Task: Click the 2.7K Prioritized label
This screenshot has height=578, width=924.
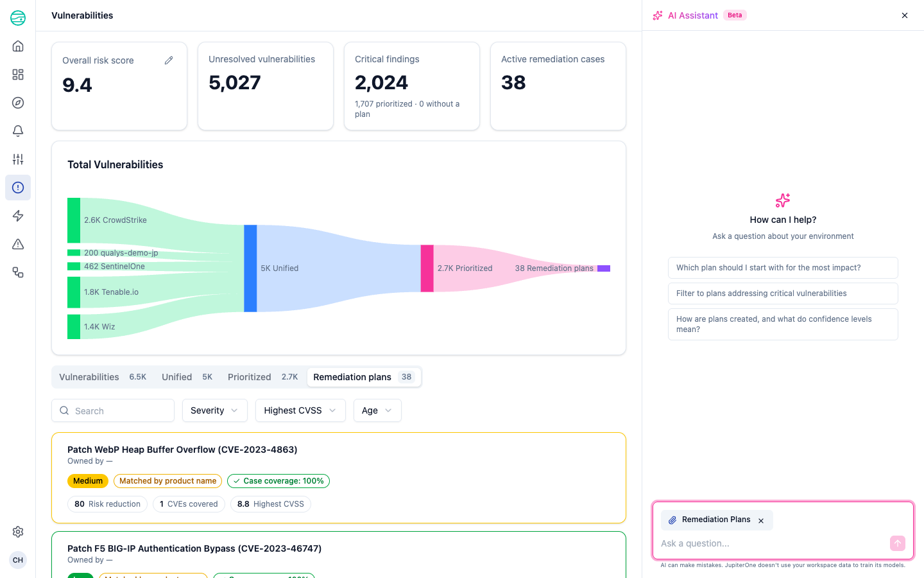Action: tap(465, 268)
